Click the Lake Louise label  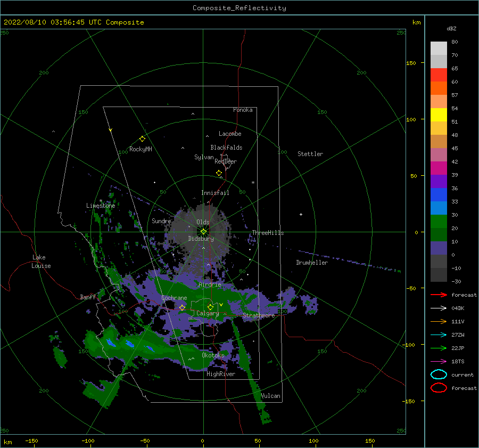point(41,262)
